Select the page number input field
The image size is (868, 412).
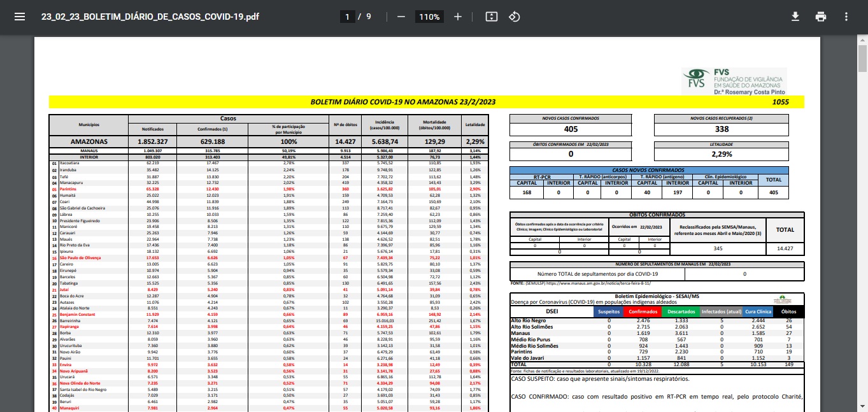coord(348,17)
